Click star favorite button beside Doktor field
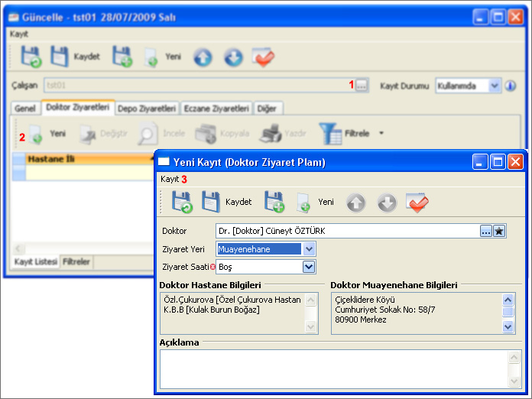Screen dimensions: 532x399 click(499, 232)
